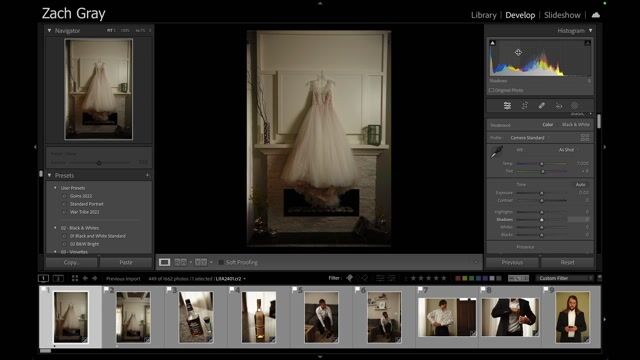Open the Develop module
This screenshot has width=640, height=360.
pyautogui.click(x=520, y=15)
